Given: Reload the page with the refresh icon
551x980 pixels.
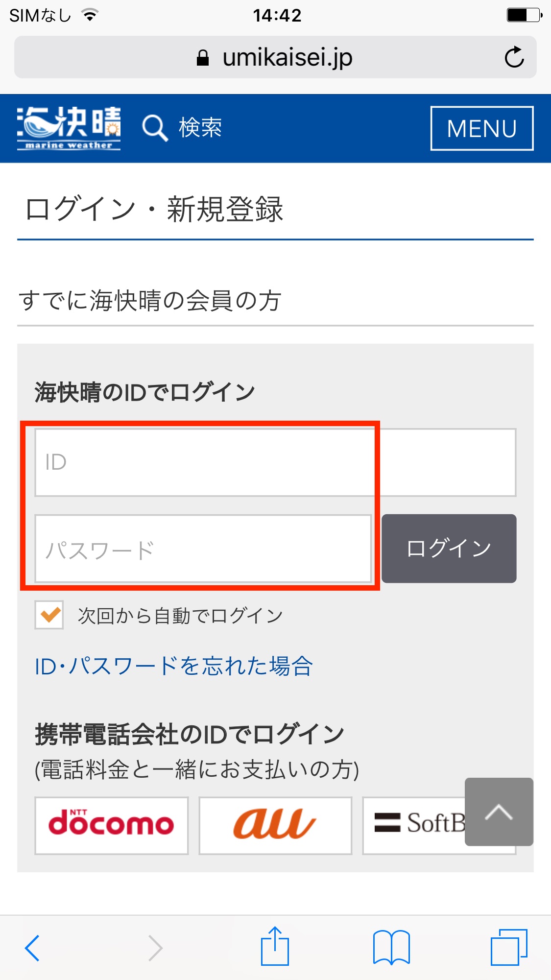Looking at the screenshot, I should [514, 57].
